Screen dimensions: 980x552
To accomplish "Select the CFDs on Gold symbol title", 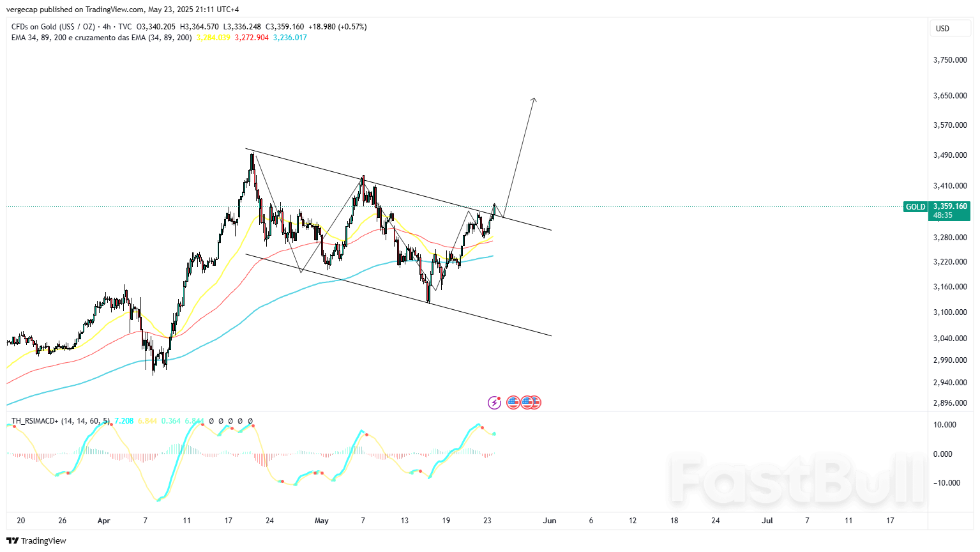I will (x=53, y=27).
